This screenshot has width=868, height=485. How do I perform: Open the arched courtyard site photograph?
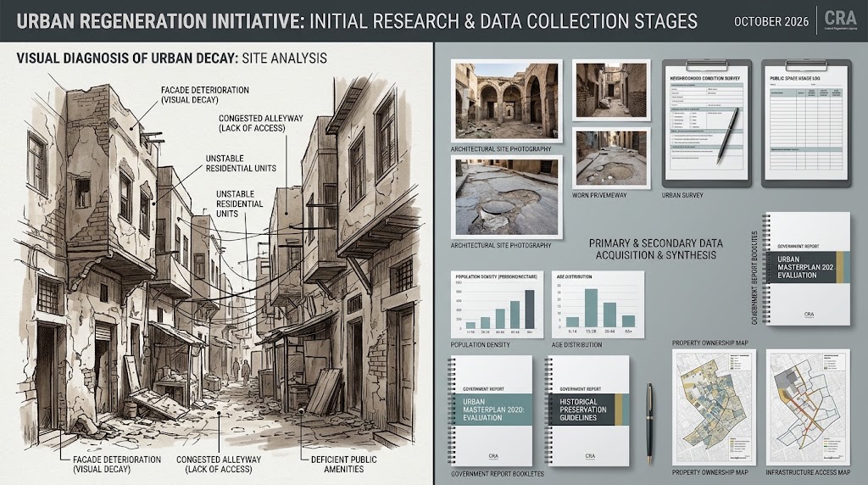[507, 101]
